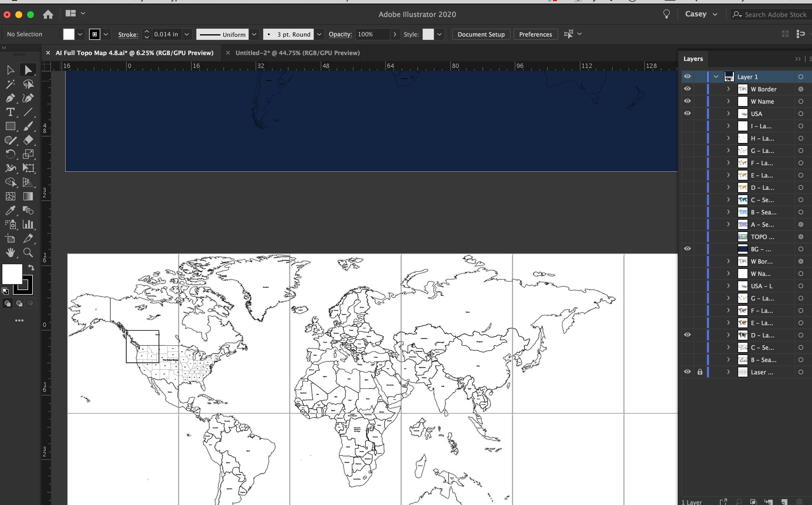The image size is (812, 505).
Task: Hide the W Border layer
Action: tap(687, 89)
